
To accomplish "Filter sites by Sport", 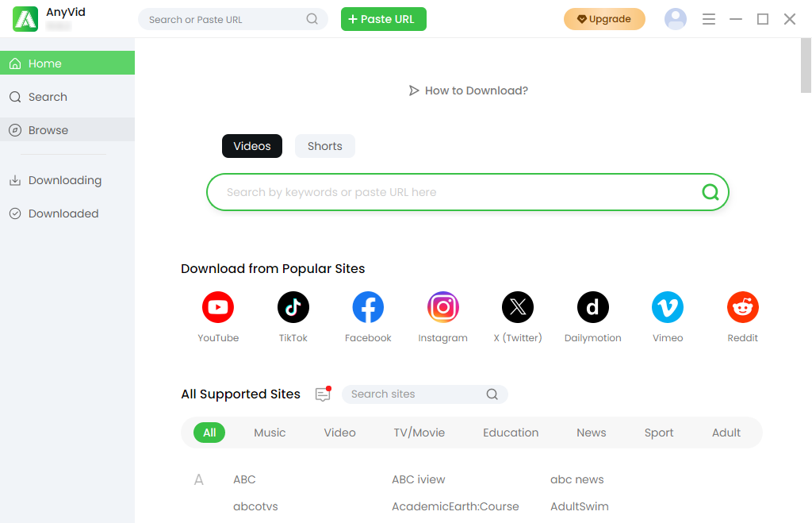I will 659,433.
